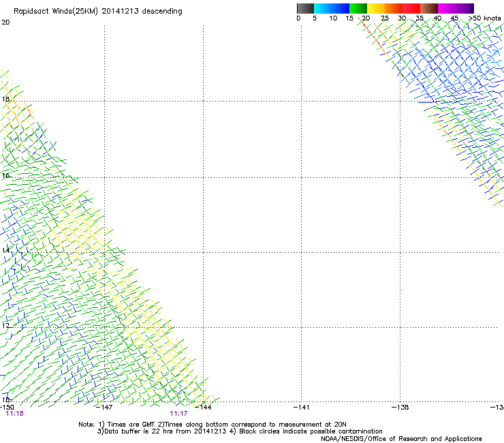Click the '>50 knots' legend label

click(484, 18)
